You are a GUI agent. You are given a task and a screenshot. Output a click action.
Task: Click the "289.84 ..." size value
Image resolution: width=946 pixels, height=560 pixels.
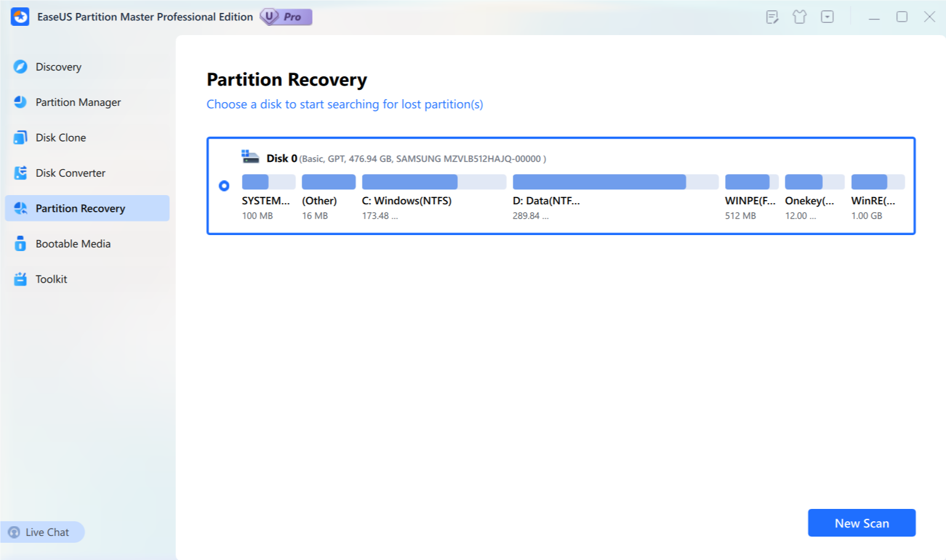point(531,216)
